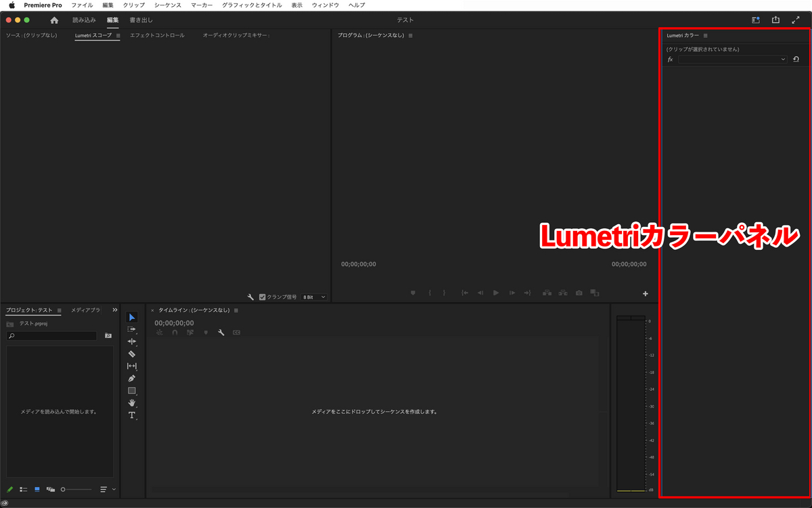
Task: Select the Razor tool
Action: tap(132, 354)
